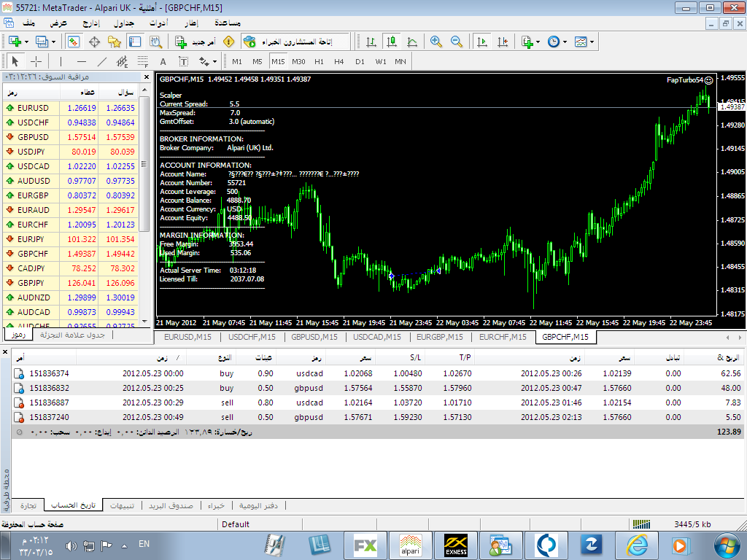Screen dimensions: 747x560
Task: Toggle the Terminal window icon
Action: click(x=135, y=42)
